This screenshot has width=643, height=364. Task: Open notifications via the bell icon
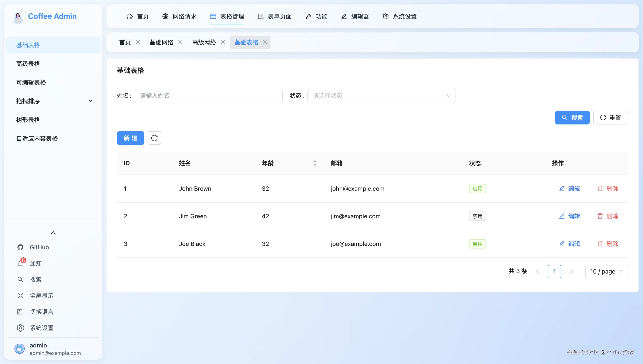click(x=20, y=263)
